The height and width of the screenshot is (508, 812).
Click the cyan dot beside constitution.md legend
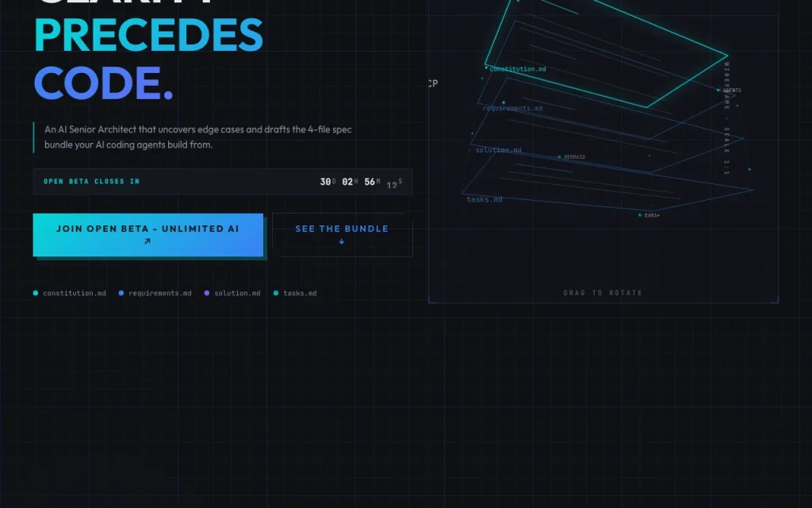36,293
